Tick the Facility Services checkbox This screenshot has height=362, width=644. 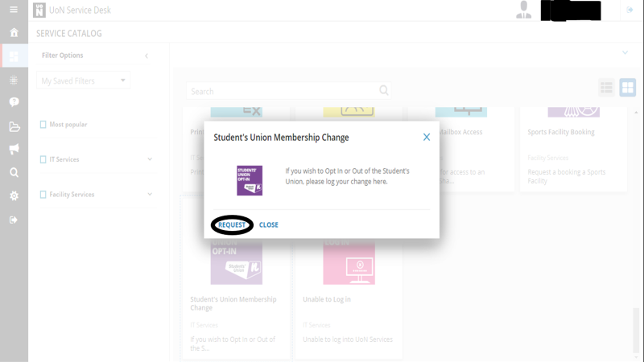(43, 195)
